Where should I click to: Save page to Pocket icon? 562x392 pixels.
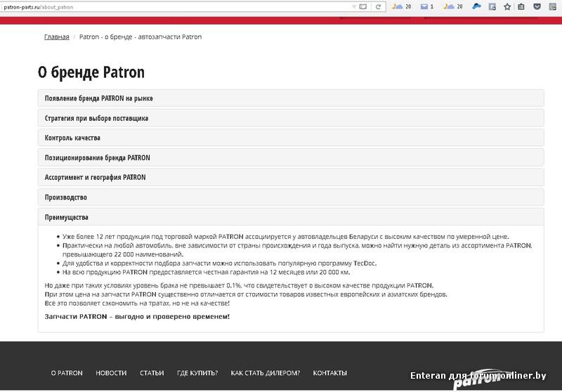click(537, 6)
